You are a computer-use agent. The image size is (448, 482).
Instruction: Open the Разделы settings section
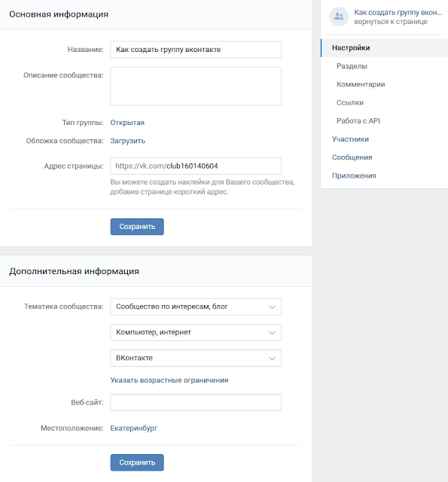352,66
